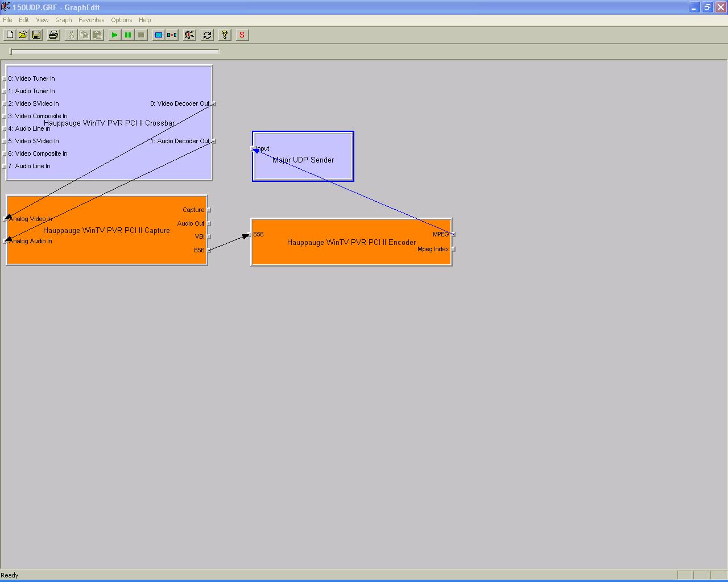Insert a new filter into the graph
728x582 pixels.
159,35
